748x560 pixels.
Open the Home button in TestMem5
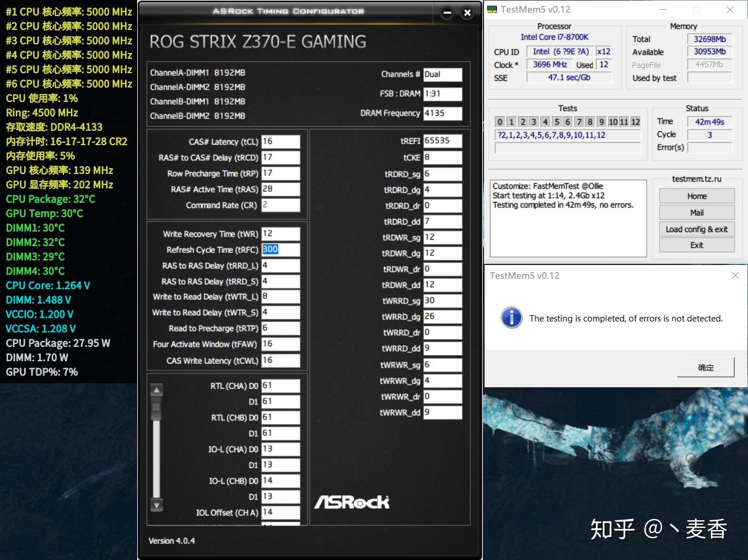(x=697, y=196)
